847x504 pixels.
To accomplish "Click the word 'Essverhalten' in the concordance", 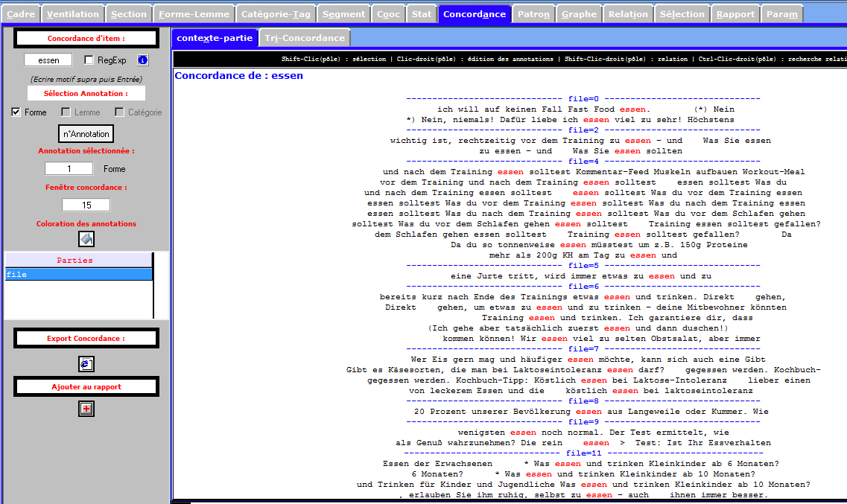I will click(x=740, y=443).
